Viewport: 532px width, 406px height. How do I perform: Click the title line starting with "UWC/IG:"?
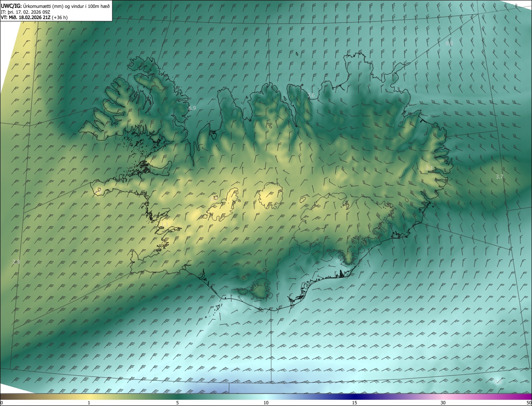55,6
